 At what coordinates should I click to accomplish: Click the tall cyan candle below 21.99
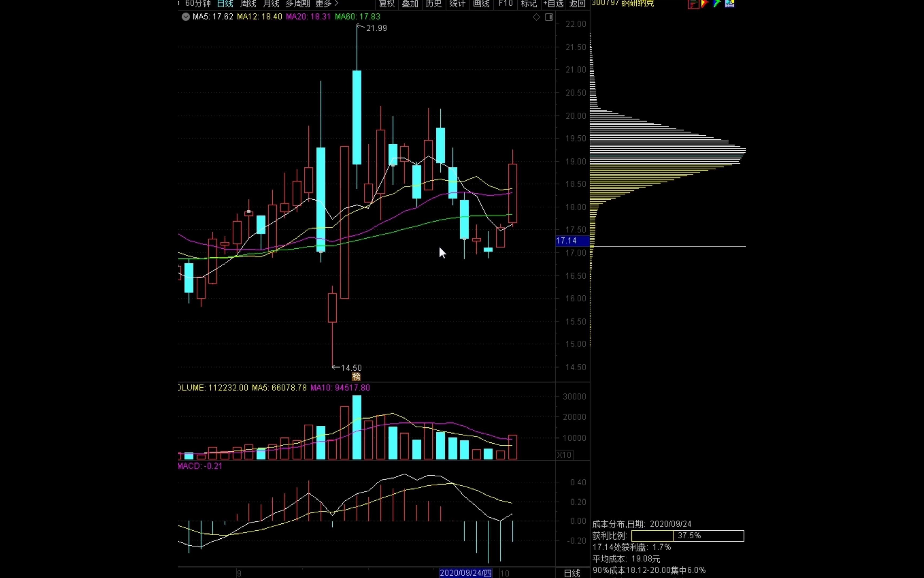(x=357, y=117)
